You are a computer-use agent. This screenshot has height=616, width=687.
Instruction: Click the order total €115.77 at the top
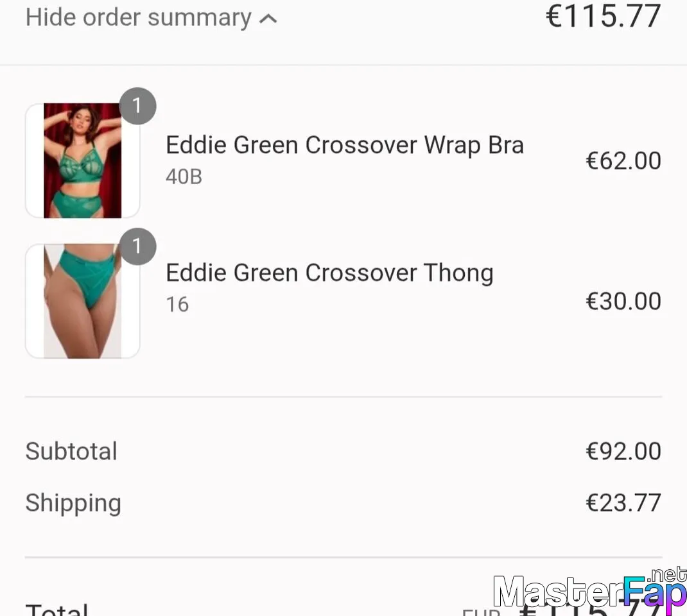(x=604, y=16)
